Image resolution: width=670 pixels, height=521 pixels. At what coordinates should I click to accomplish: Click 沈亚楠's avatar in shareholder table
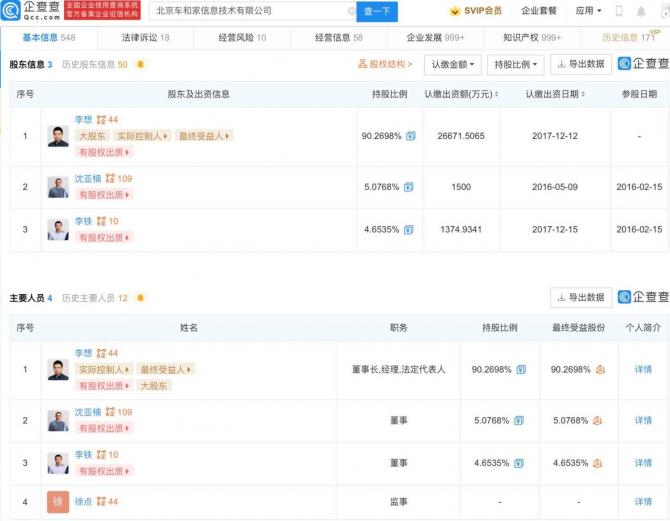click(58, 187)
